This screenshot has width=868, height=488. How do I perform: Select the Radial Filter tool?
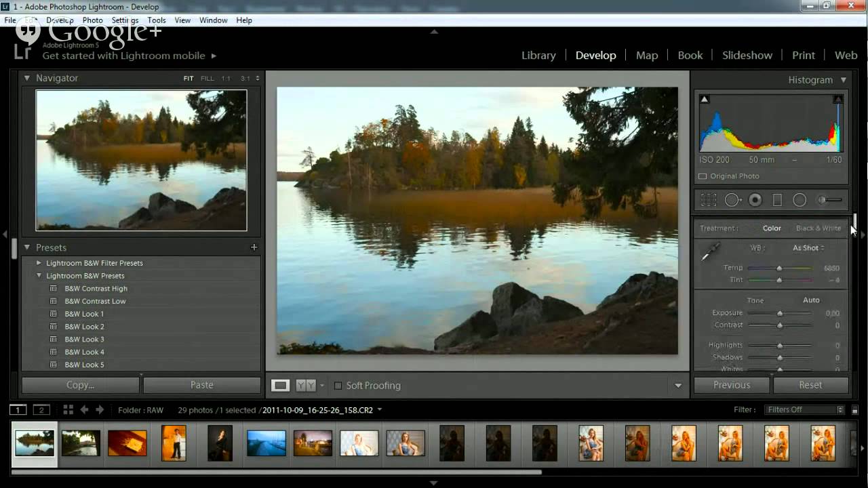(x=800, y=200)
